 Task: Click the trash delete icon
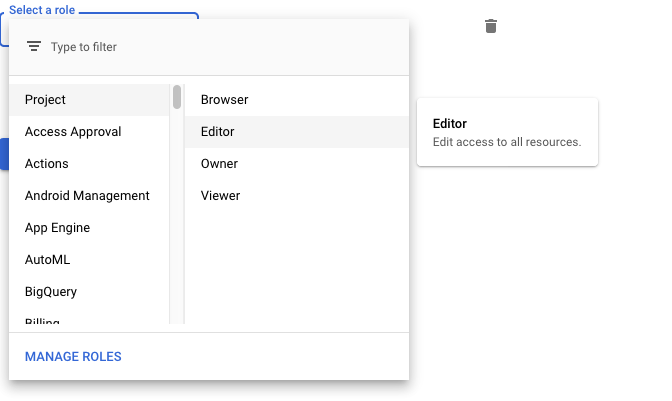tap(491, 26)
